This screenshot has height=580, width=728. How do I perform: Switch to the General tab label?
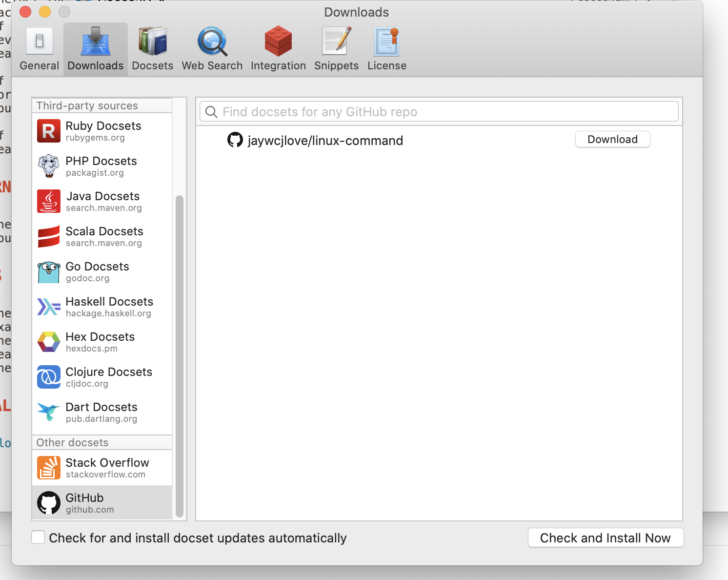click(40, 65)
